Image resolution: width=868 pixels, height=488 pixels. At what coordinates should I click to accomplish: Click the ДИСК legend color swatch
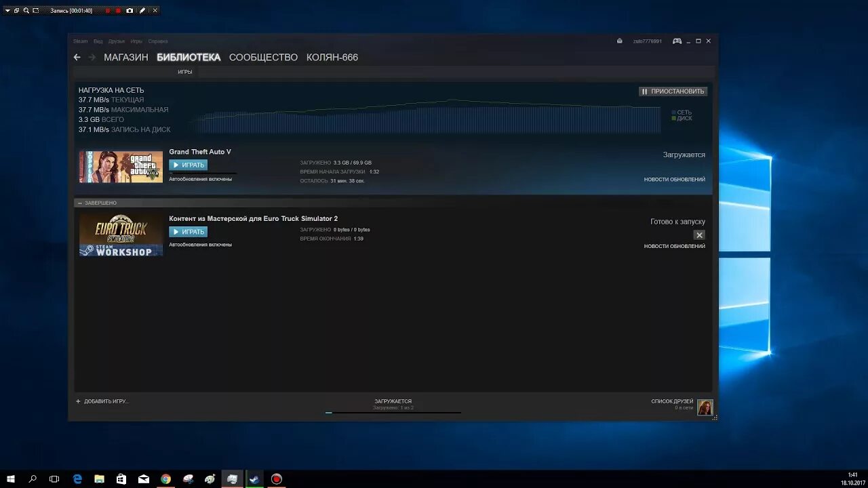[x=673, y=119]
